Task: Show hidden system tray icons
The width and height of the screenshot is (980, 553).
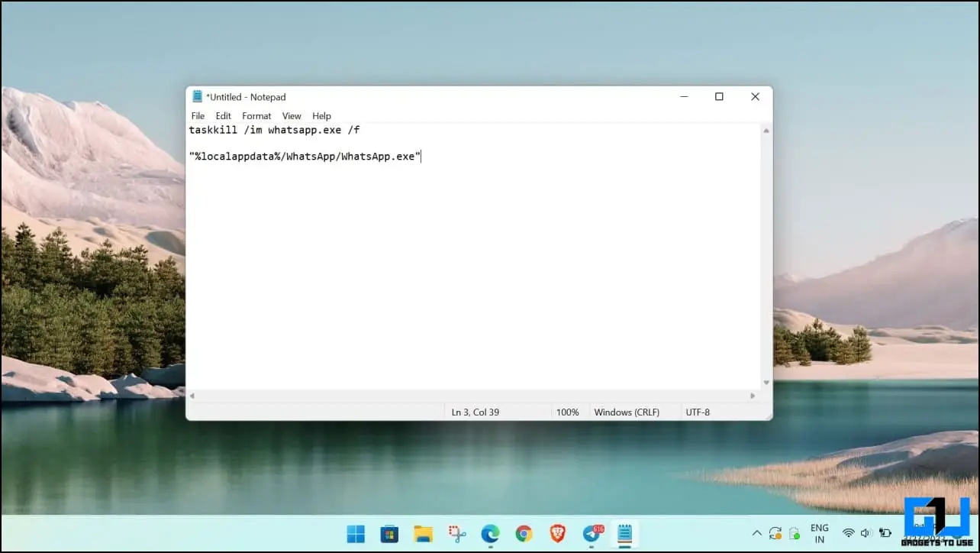Action: pyautogui.click(x=756, y=533)
